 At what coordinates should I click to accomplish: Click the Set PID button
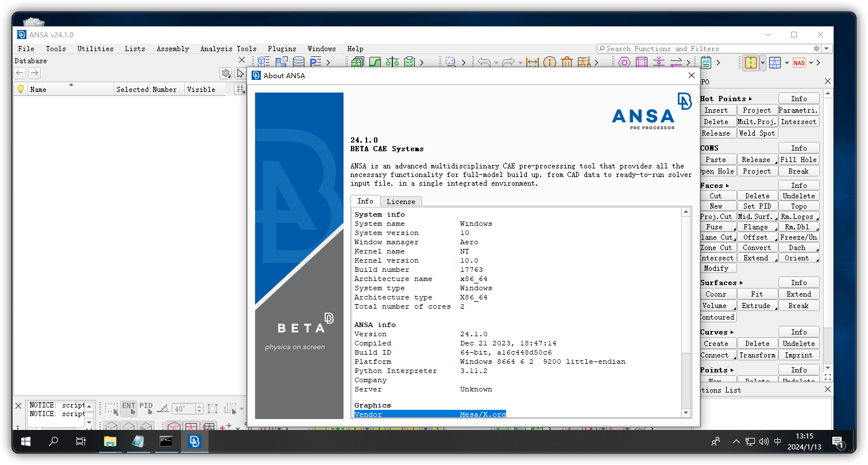click(x=757, y=206)
